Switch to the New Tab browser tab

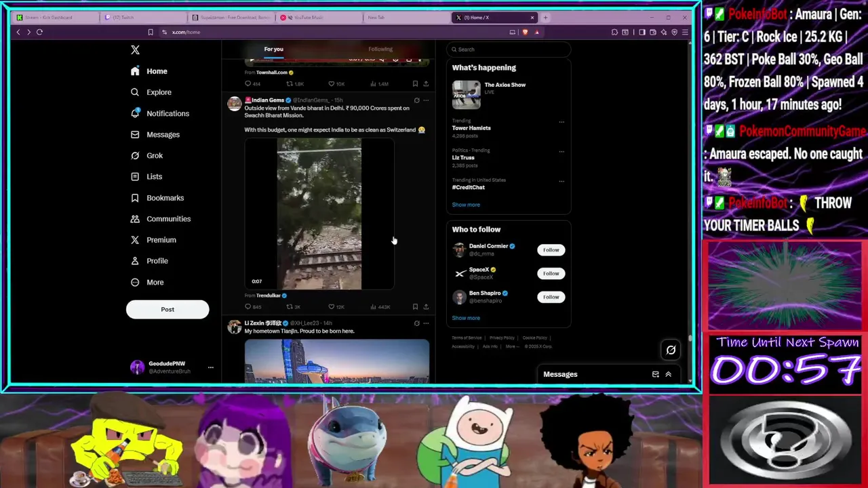[x=407, y=18]
